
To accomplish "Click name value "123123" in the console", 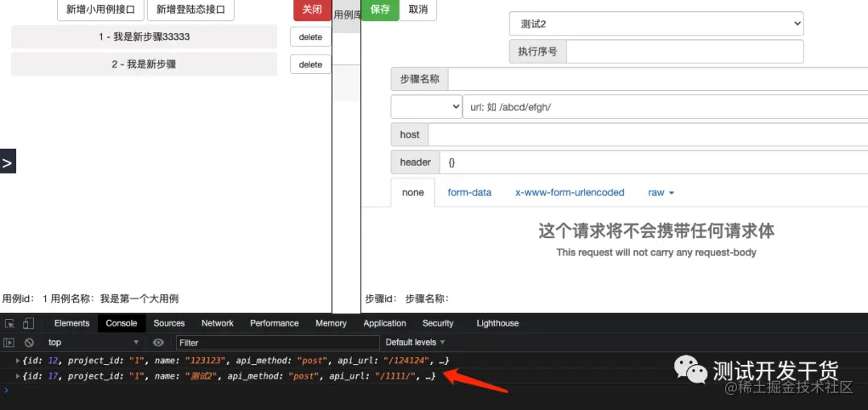I will click(x=207, y=361).
